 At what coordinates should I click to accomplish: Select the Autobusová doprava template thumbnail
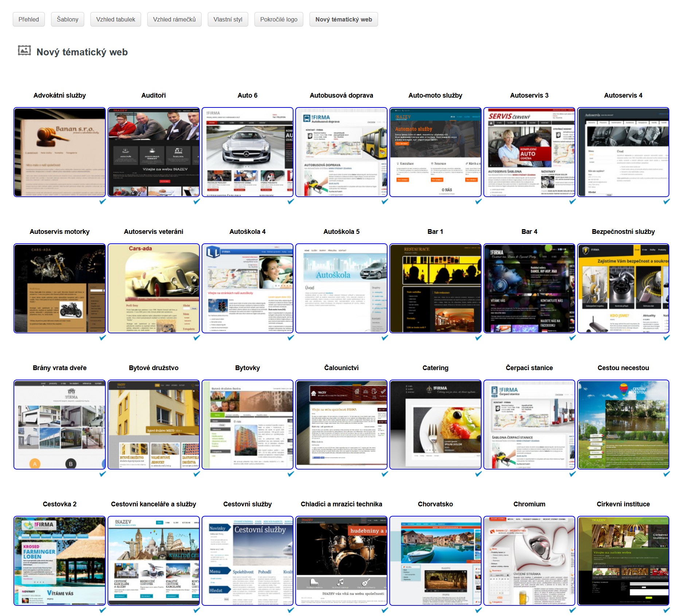[341, 152]
